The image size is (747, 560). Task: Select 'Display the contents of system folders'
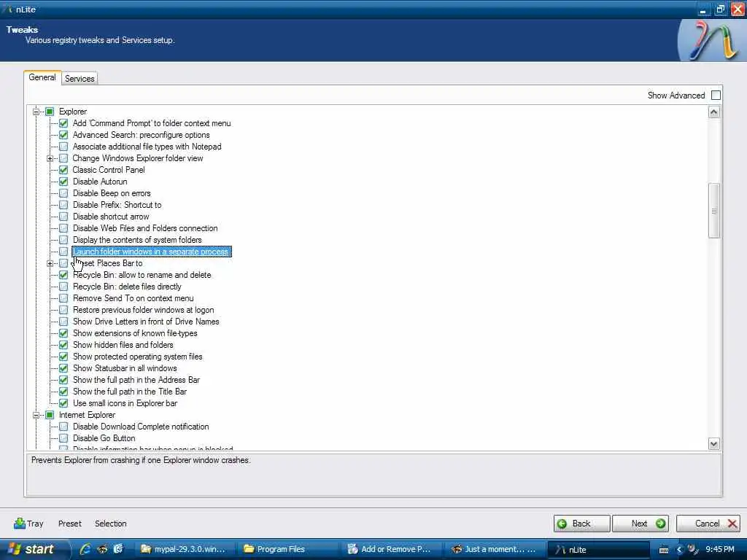point(137,240)
